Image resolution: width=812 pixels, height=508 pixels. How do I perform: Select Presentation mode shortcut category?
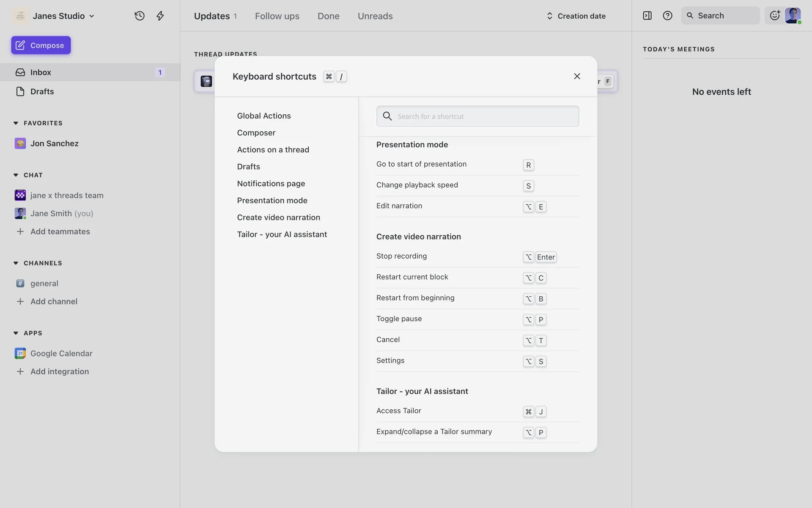(x=272, y=200)
